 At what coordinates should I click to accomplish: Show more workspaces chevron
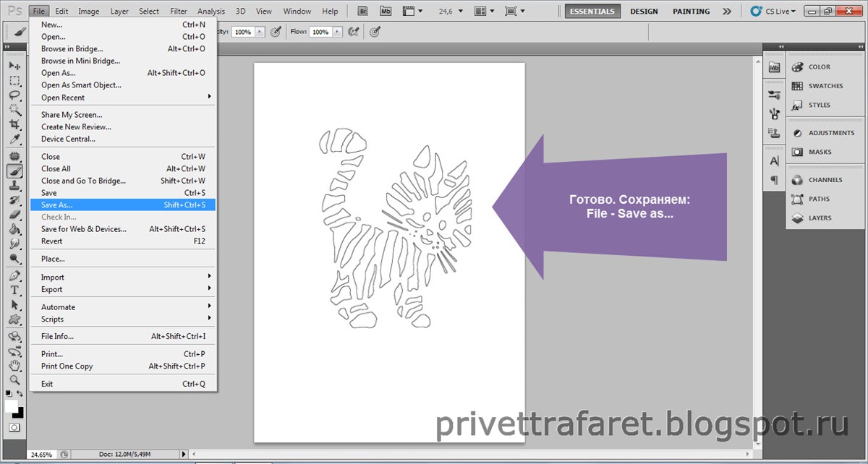[727, 12]
